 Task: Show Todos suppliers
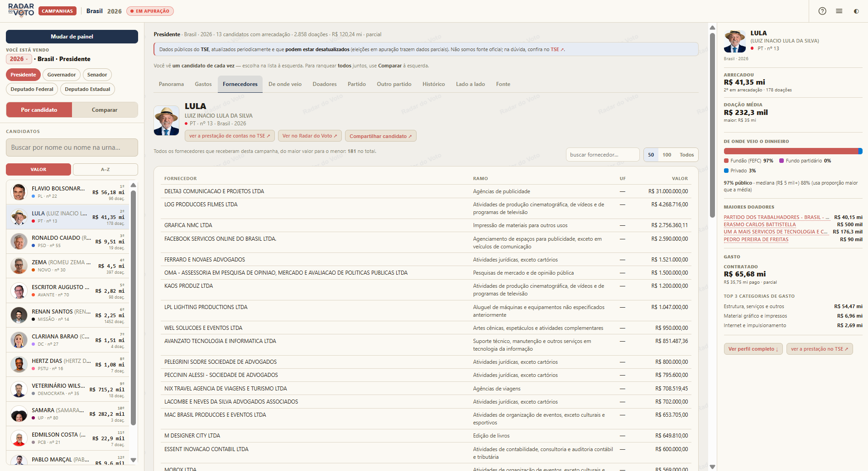click(686, 155)
